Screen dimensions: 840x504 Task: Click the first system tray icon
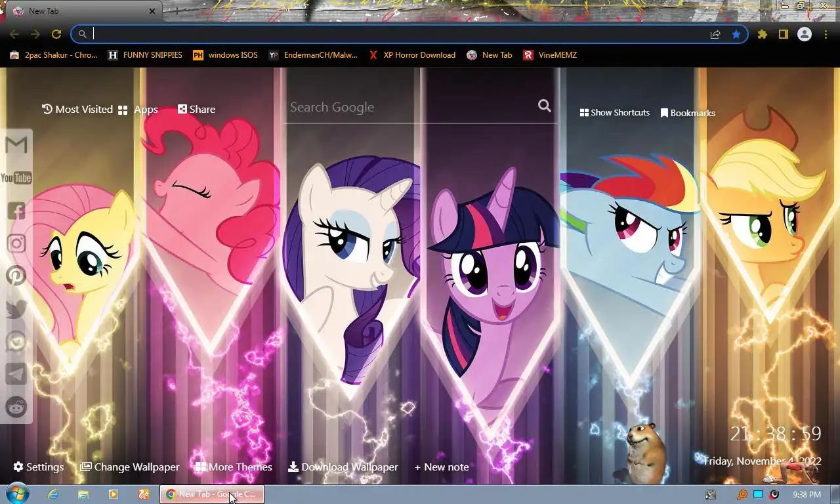[711, 495]
